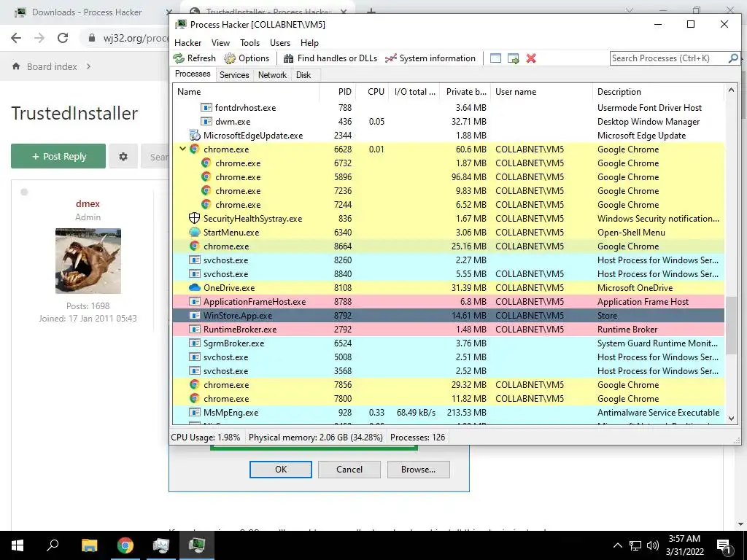Image resolution: width=747 pixels, height=560 pixels.
Task: Switch to the Network tab
Action: (273, 75)
